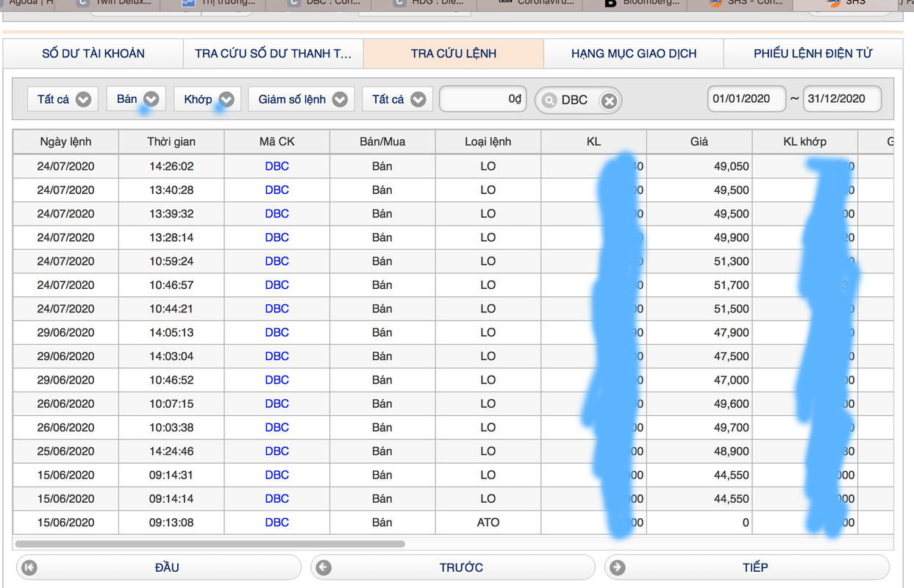Screen dimensions: 914x588
Task: Select the price cell 51,700
Action: pos(699,284)
